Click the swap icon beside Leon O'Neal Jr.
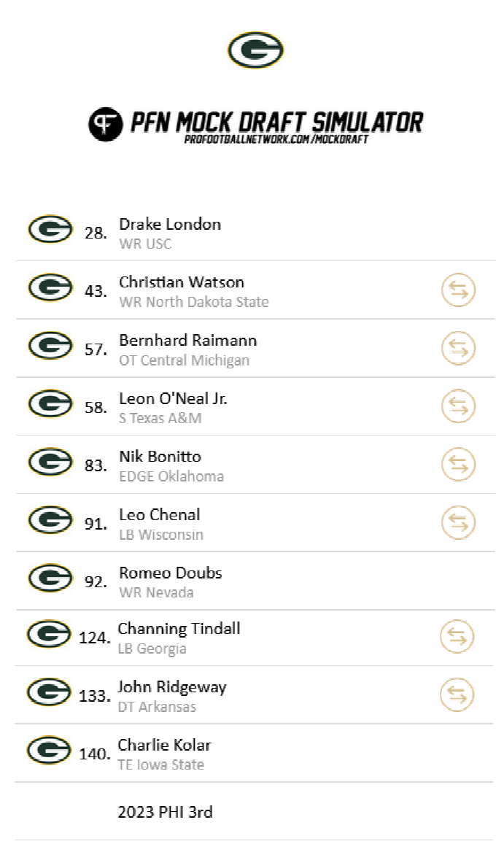 tap(459, 406)
